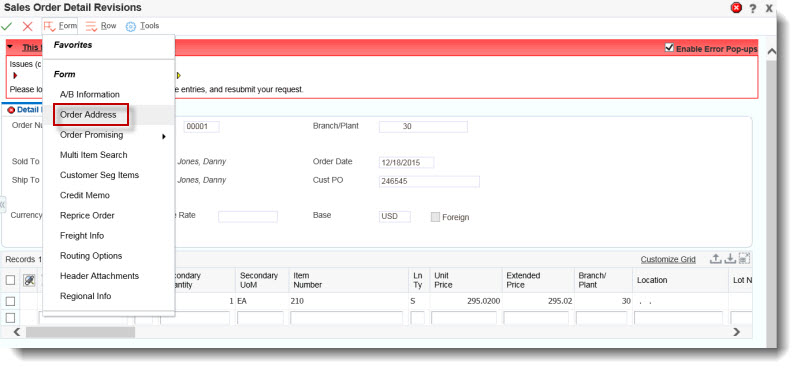Expand the Order Promising submenu arrow

164,136
